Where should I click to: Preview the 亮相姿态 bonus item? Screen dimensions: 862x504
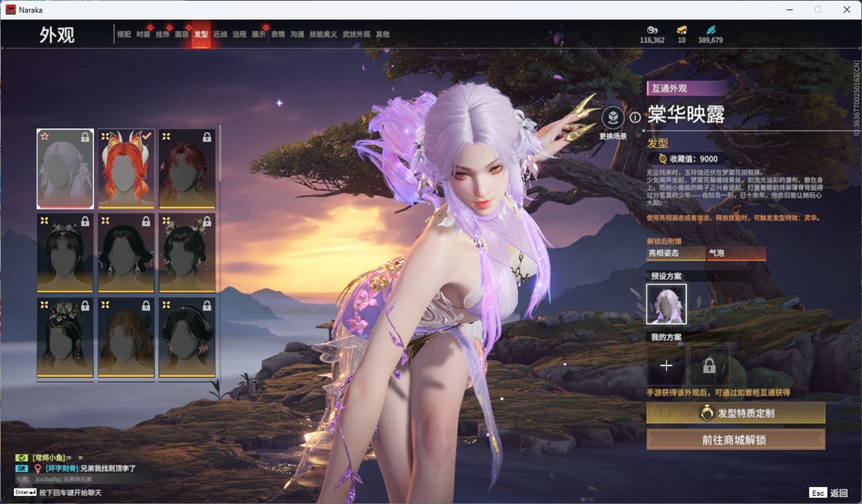point(676,253)
